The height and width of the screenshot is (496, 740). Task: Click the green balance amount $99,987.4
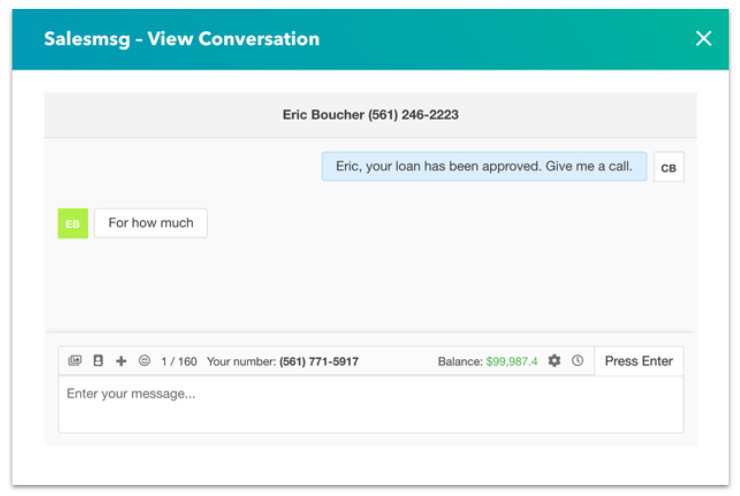pyautogui.click(x=512, y=361)
